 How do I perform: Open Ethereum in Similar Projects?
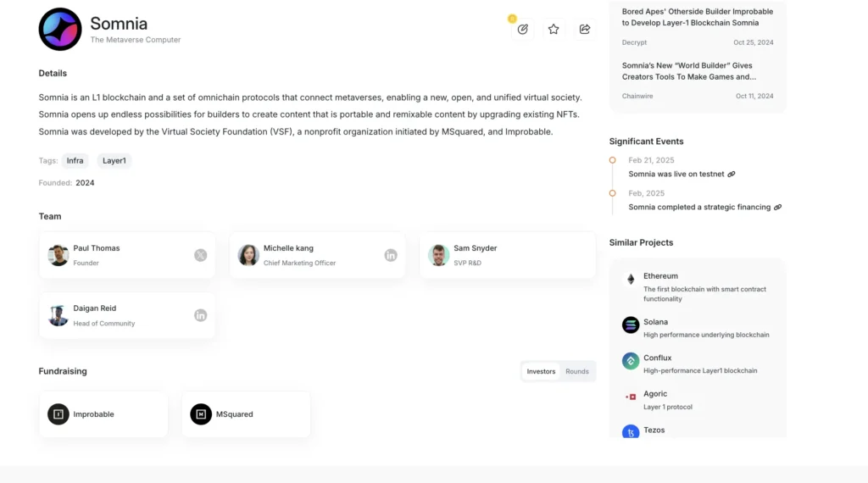click(x=661, y=276)
